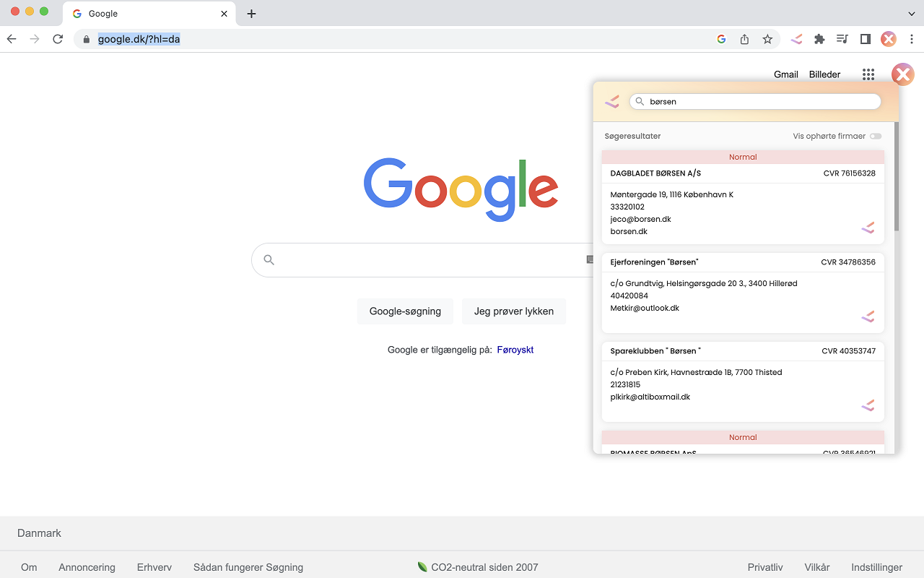
Task: Bookmark this page using the star icon
Action: click(767, 39)
